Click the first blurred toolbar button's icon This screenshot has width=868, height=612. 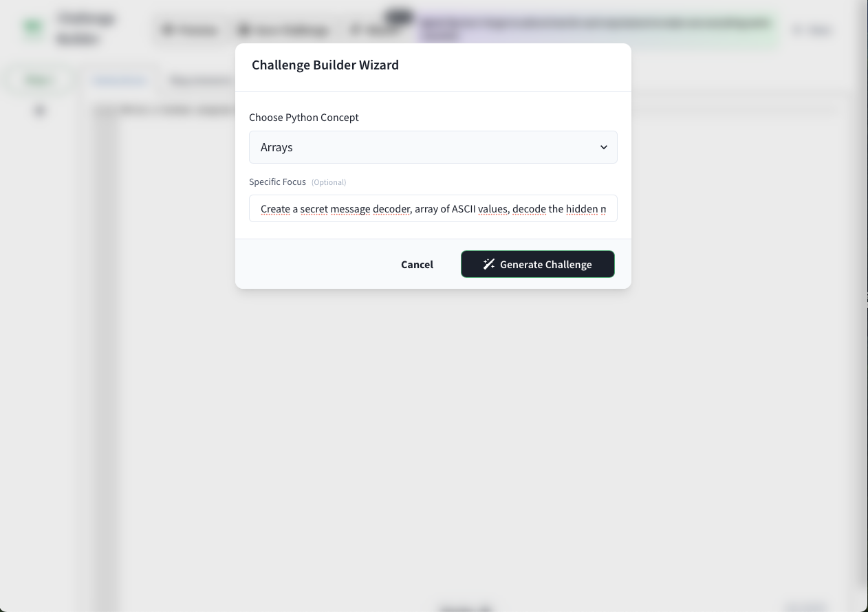167,30
